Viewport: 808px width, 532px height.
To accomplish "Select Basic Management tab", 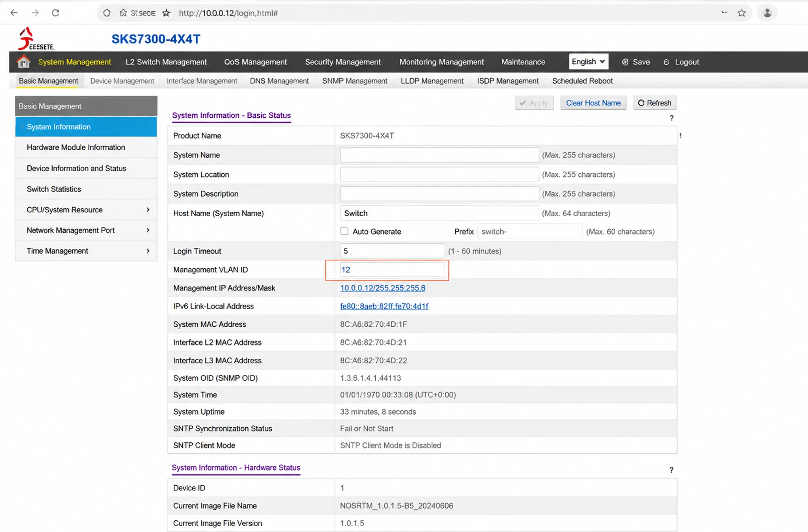I will click(x=48, y=81).
